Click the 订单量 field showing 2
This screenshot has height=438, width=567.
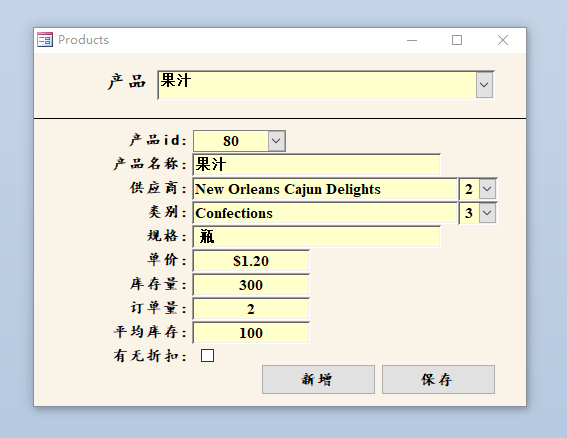tap(251, 309)
